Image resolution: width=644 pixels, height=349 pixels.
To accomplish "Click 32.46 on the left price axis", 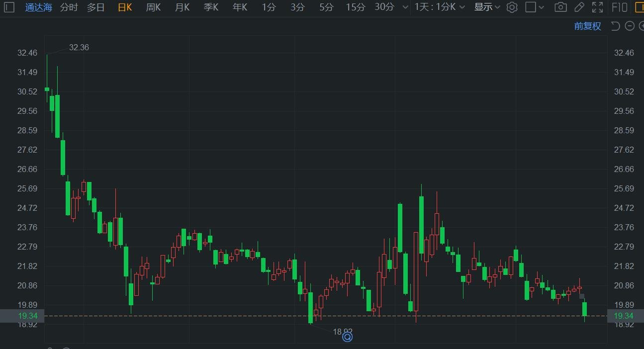I will tap(27, 53).
